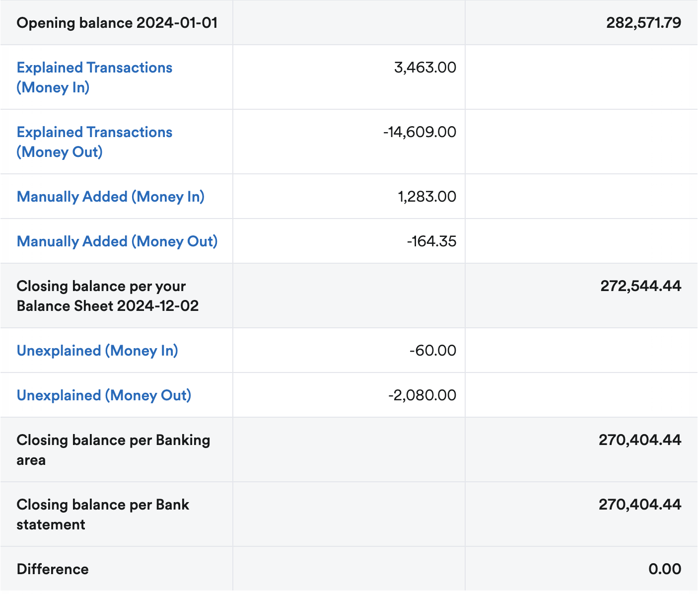Select the amount 3,463.00
The height and width of the screenshot is (594, 700).
(425, 68)
